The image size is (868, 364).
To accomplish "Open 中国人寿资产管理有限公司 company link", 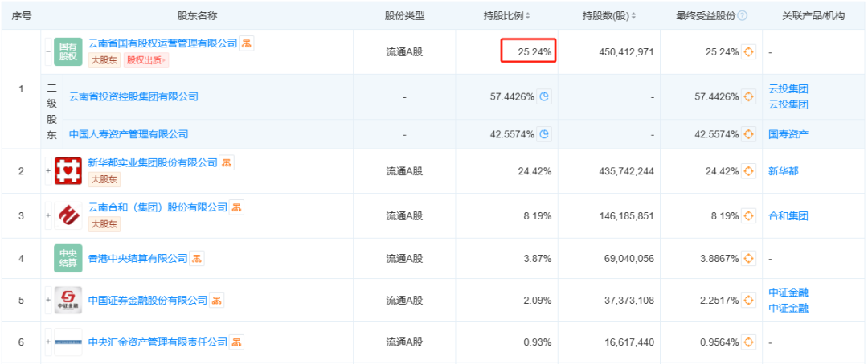I will tap(129, 134).
